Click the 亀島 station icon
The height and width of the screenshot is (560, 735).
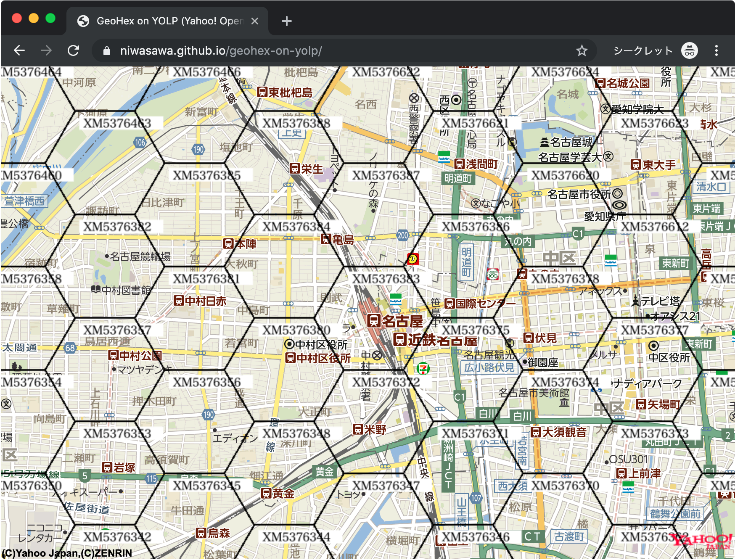(326, 239)
